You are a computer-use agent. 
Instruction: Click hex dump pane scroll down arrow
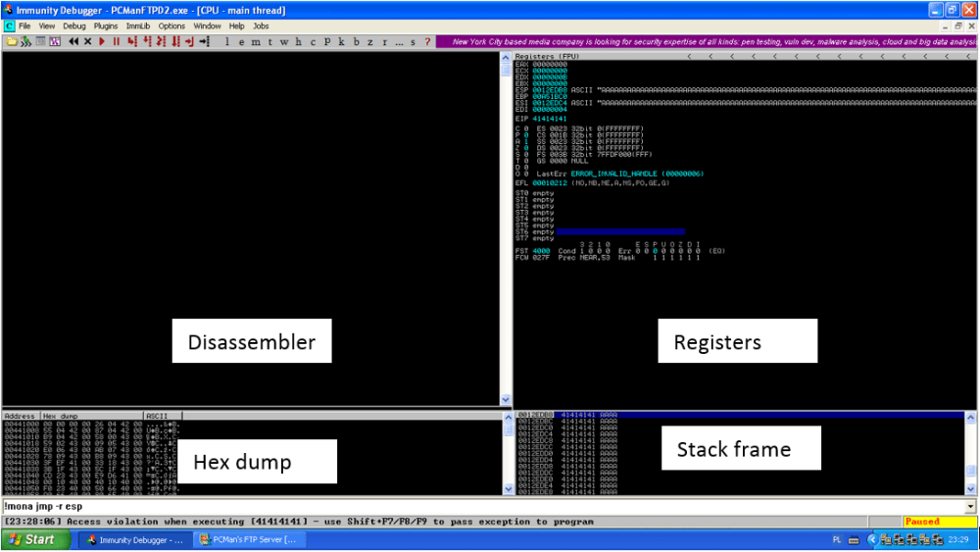pyautogui.click(x=508, y=489)
